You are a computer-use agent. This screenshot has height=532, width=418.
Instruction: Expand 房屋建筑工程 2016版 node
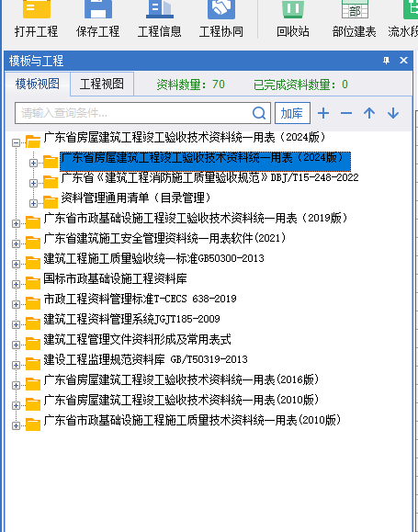click(x=16, y=385)
